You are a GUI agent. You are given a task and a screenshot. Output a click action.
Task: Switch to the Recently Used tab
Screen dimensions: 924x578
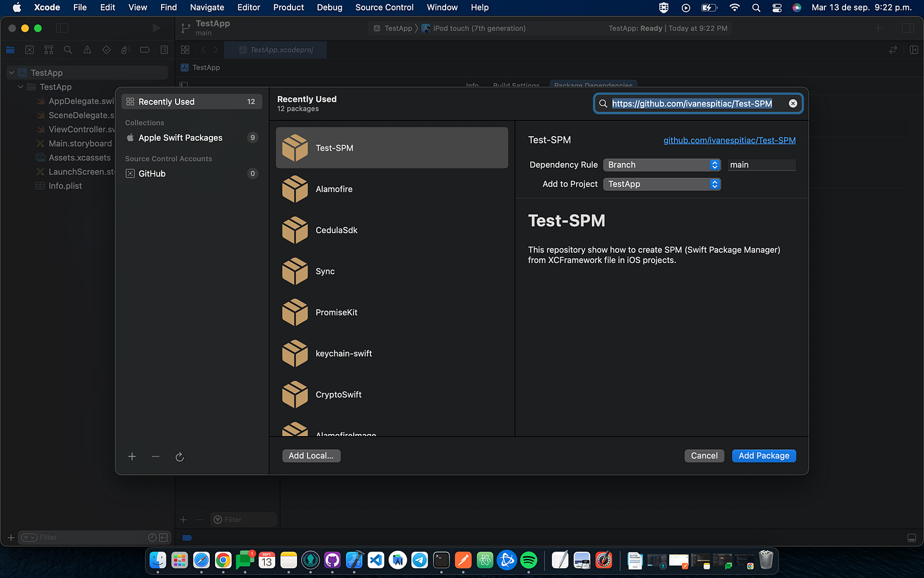[x=166, y=101]
